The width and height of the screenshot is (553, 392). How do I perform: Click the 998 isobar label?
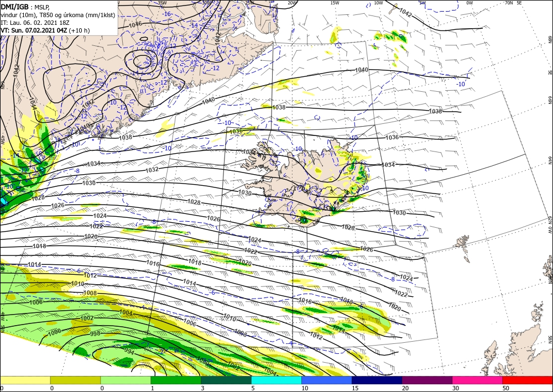point(95,333)
